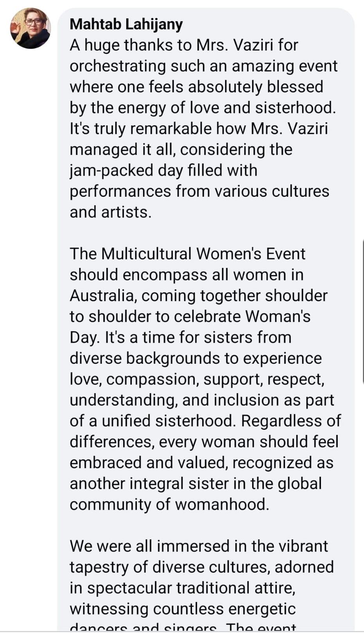The width and height of the screenshot is (364, 634).
Task: Click the line 'diverse backgrounds to experience'
Action: pyautogui.click(x=195, y=358)
